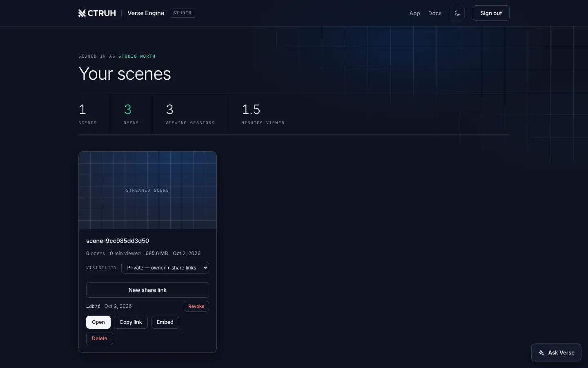Screen dimensions: 588x368
Task: Click the Scenes count stat
Action: tap(87, 114)
